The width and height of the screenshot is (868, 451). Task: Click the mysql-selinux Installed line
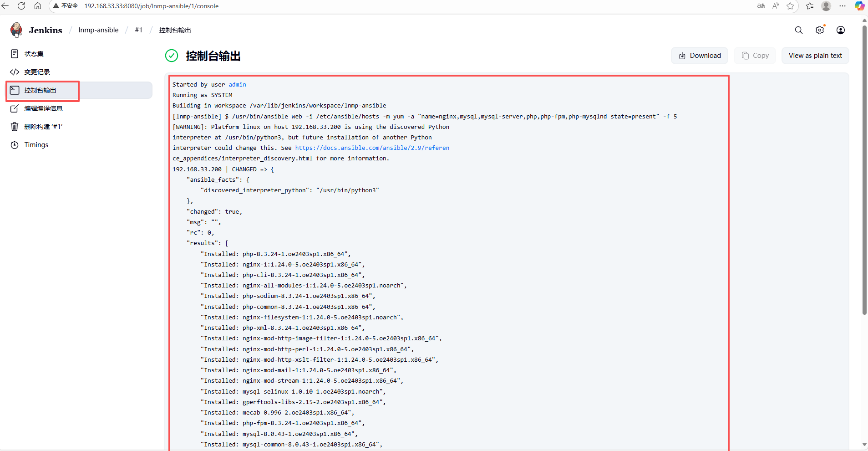coord(293,392)
